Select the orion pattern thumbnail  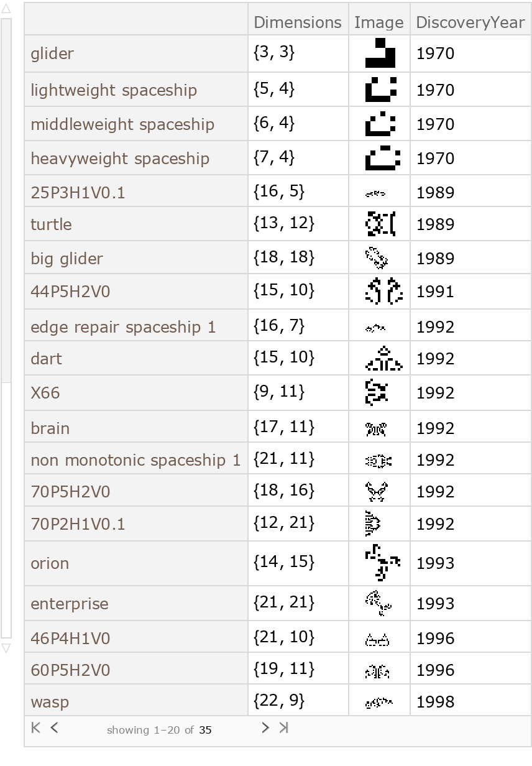[x=379, y=563]
